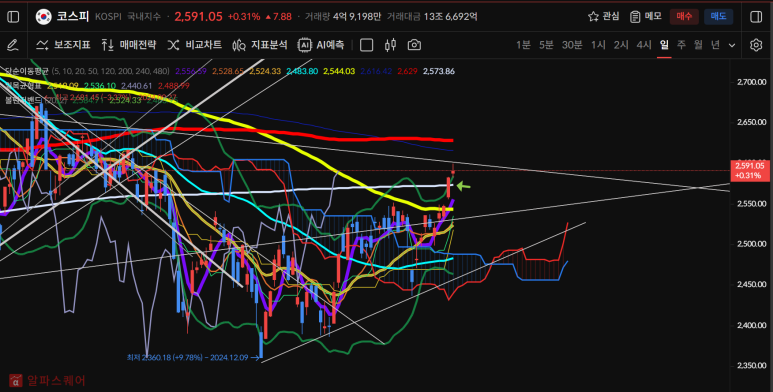Click the 2,650.00 price axis label

[752, 122]
